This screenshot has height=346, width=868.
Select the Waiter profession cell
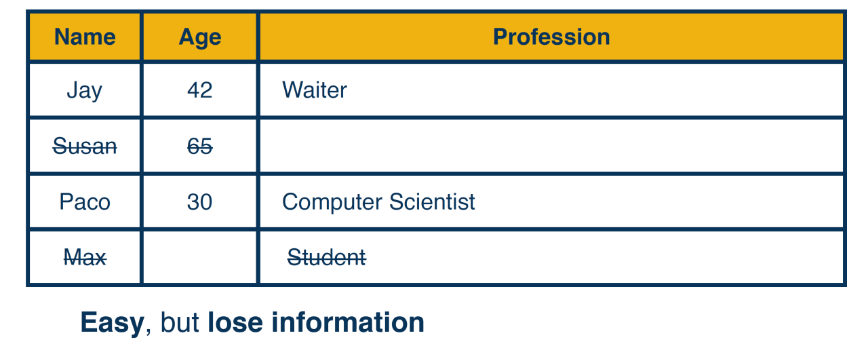coord(315,90)
